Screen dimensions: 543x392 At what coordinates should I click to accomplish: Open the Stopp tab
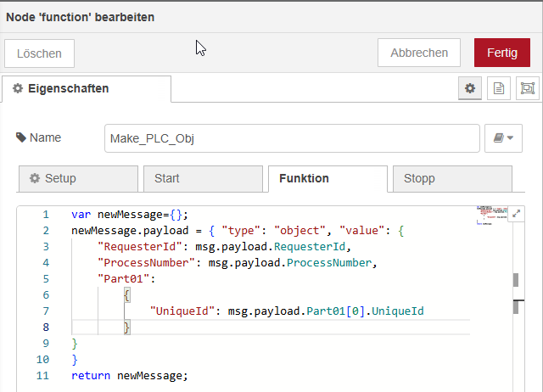[x=451, y=178]
